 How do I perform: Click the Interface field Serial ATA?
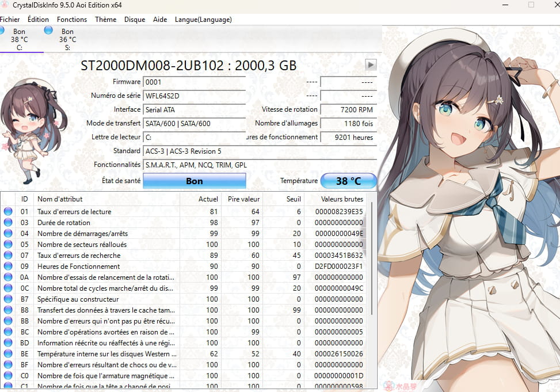coord(195,110)
